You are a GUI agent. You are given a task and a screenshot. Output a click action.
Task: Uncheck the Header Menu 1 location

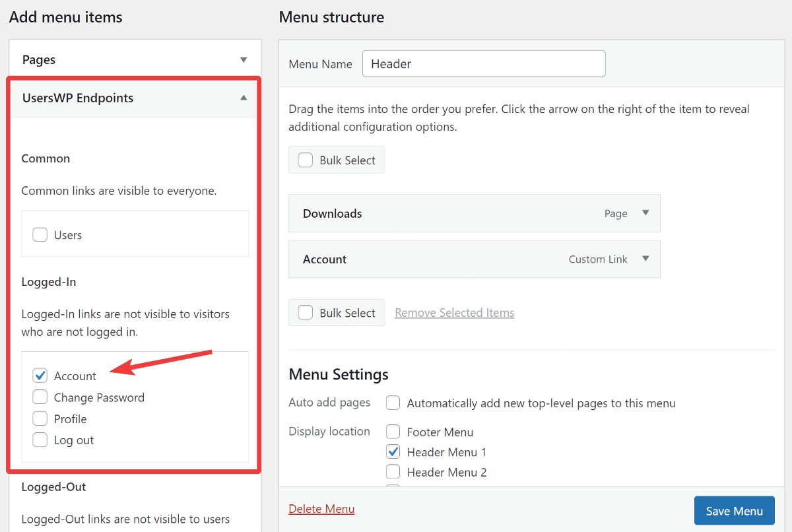coord(393,452)
